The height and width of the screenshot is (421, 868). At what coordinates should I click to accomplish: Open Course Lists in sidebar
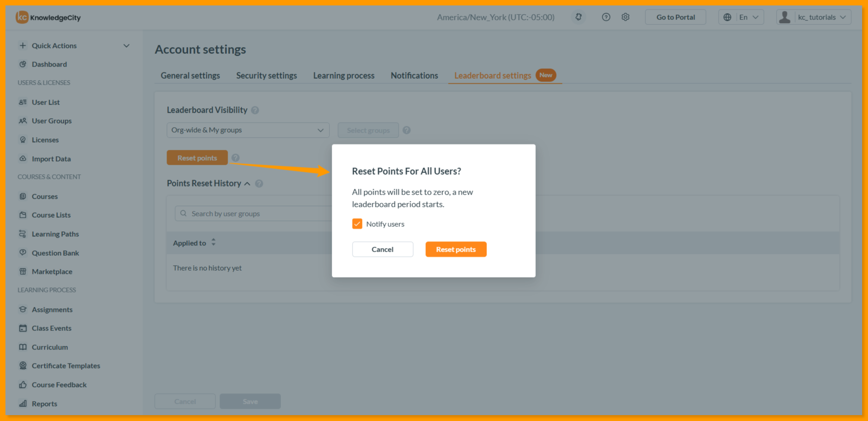[51, 215]
